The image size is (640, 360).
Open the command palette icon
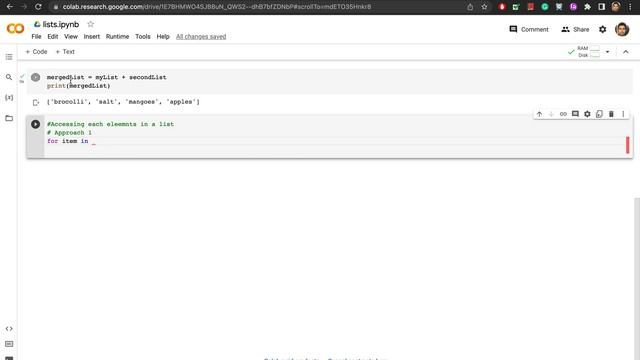pos(9,344)
